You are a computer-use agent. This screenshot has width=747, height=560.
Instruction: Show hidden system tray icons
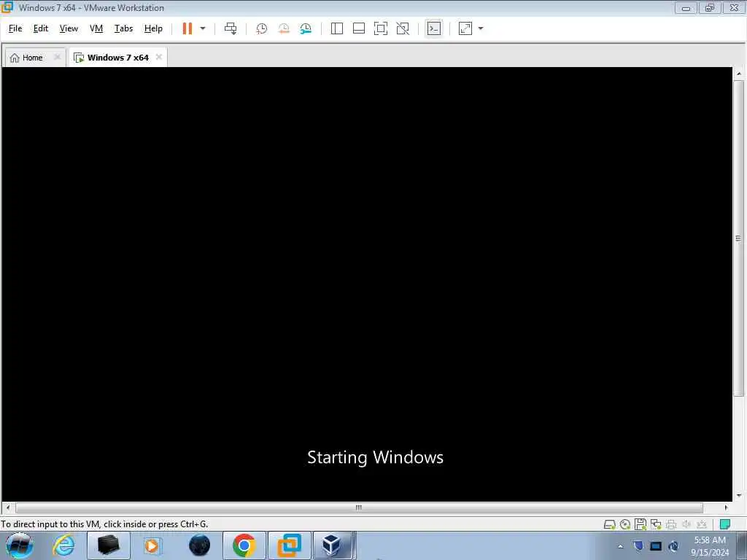(620, 546)
